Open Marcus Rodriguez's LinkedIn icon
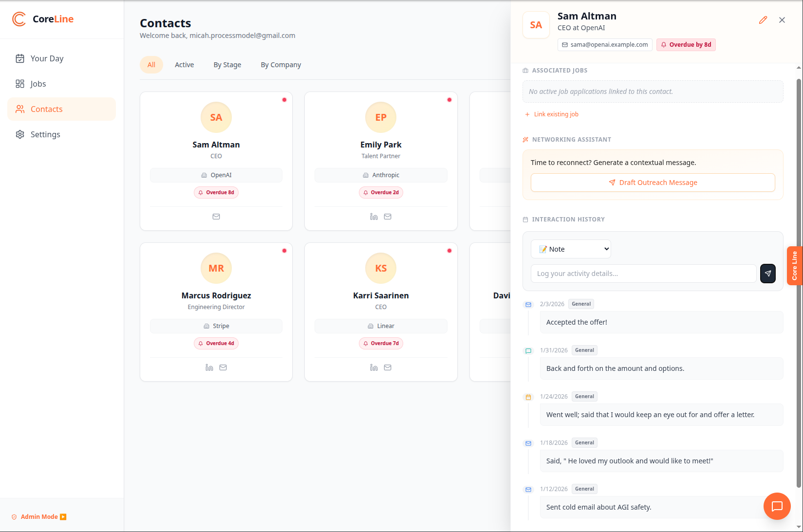This screenshot has width=803, height=532. tap(209, 367)
